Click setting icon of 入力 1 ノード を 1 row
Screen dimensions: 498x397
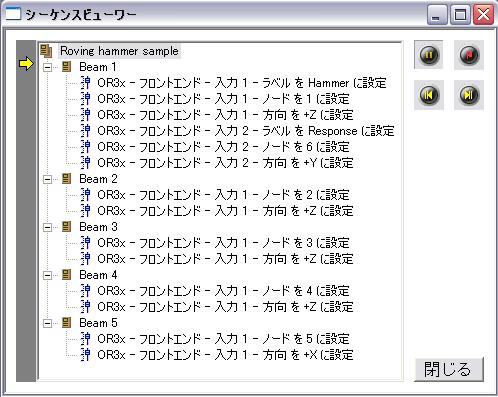pos(86,99)
